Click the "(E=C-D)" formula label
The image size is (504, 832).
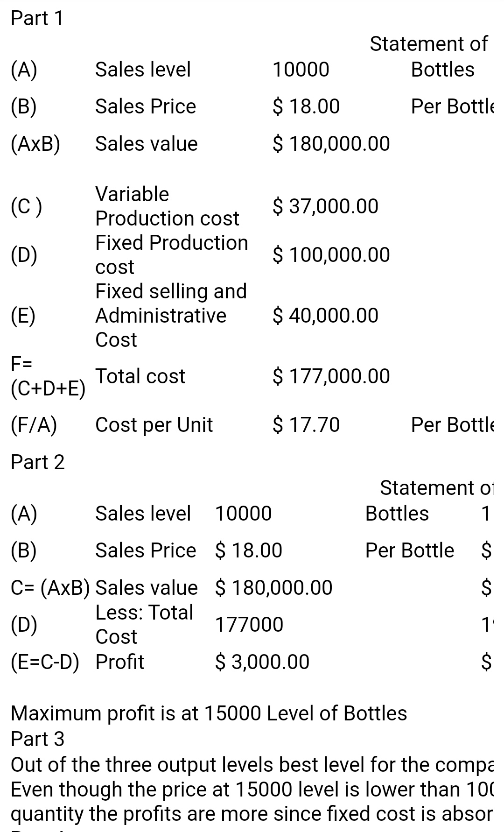pyautogui.click(x=45, y=662)
